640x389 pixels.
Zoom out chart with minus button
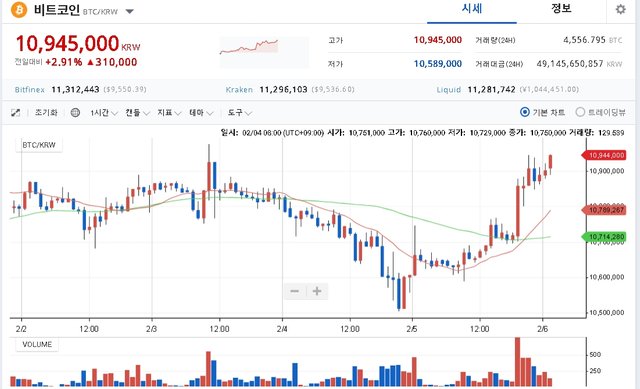tap(295, 291)
